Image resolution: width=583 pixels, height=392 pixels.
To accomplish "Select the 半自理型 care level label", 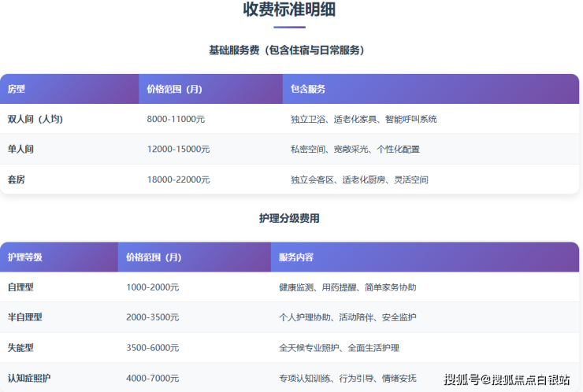I will tap(25, 317).
